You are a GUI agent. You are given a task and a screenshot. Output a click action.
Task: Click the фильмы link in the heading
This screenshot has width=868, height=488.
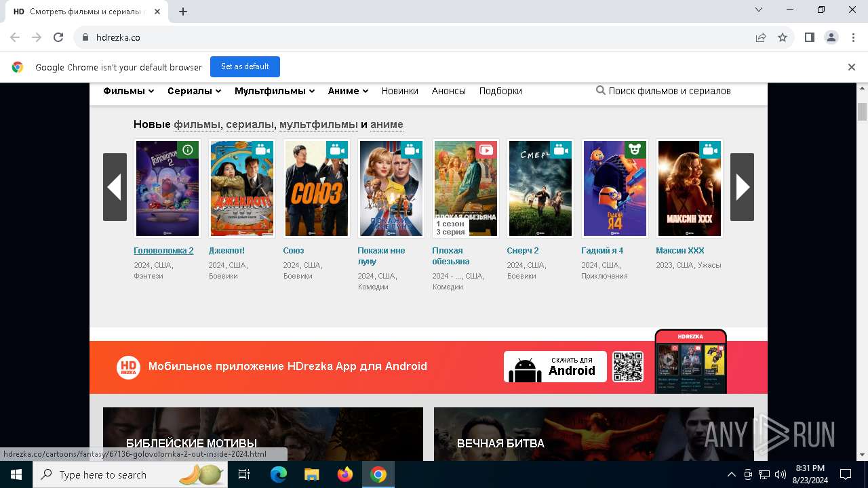[197, 125]
